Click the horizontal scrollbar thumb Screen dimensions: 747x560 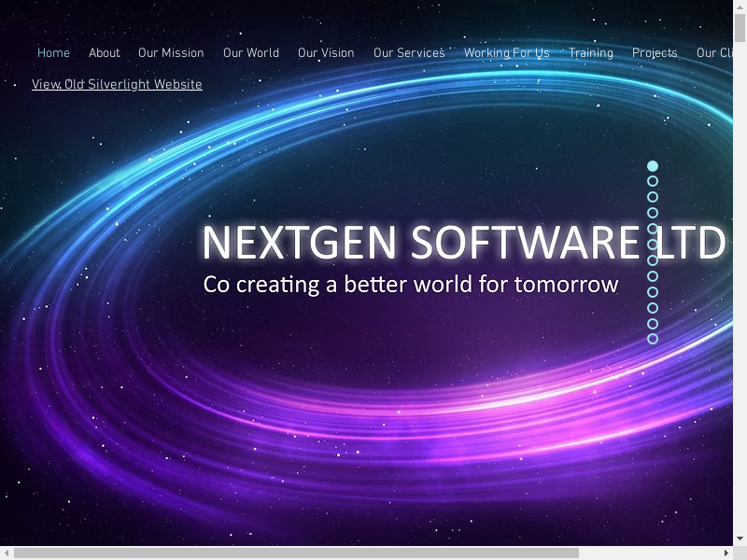click(x=296, y=553)
